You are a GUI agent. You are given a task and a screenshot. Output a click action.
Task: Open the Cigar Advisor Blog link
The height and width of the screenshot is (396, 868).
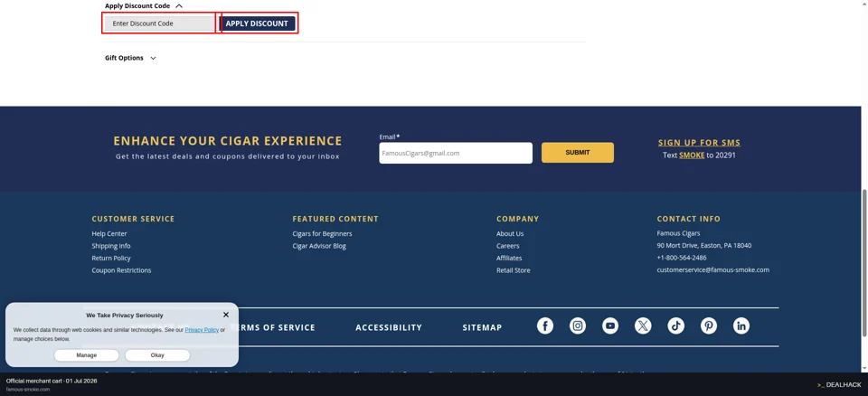point(319,246)
